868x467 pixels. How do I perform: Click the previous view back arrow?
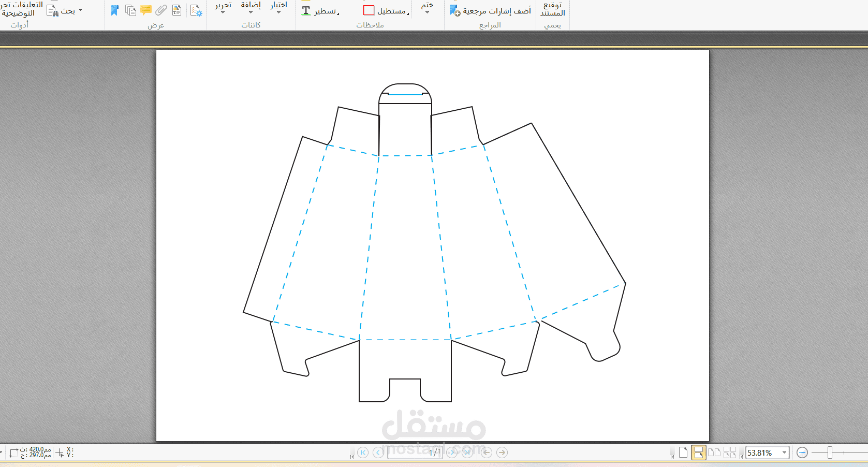(x=487, y=453)
